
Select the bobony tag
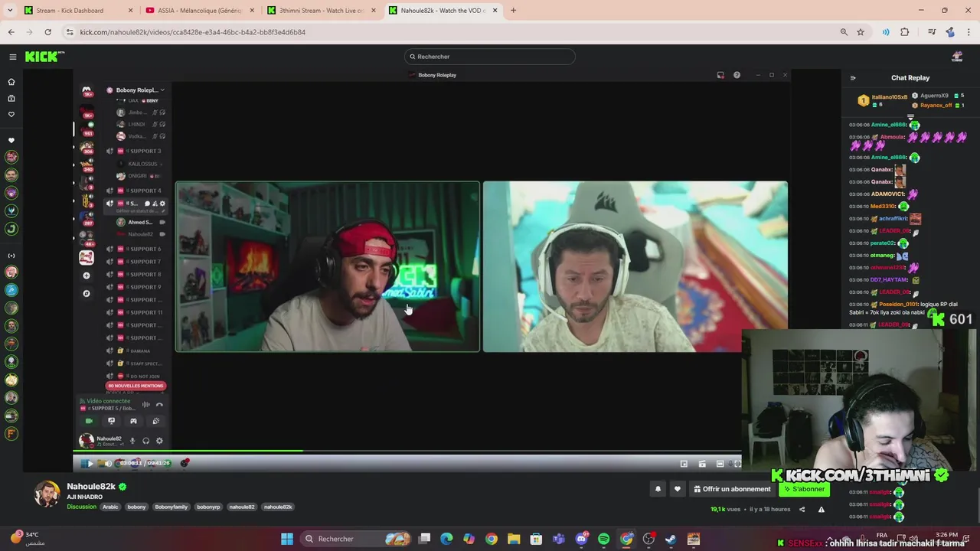tap(136, 507)
